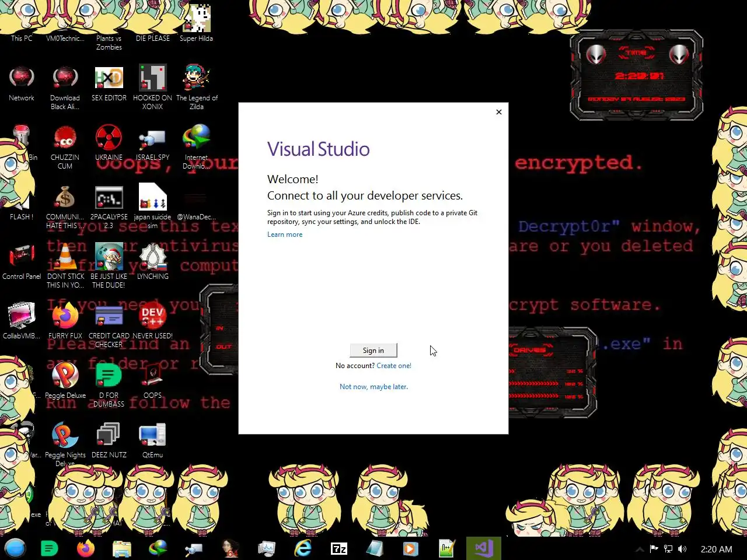Screen dimensions: 747x560
Task: Select the VLC cone DONT STICK icon
Action: coord(65,266)
